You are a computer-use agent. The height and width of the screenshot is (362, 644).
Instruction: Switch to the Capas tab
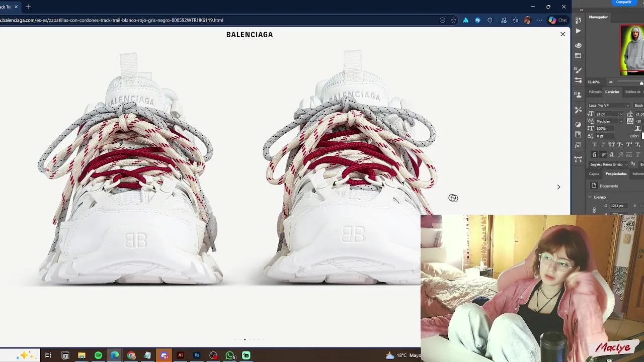(594, 174)
